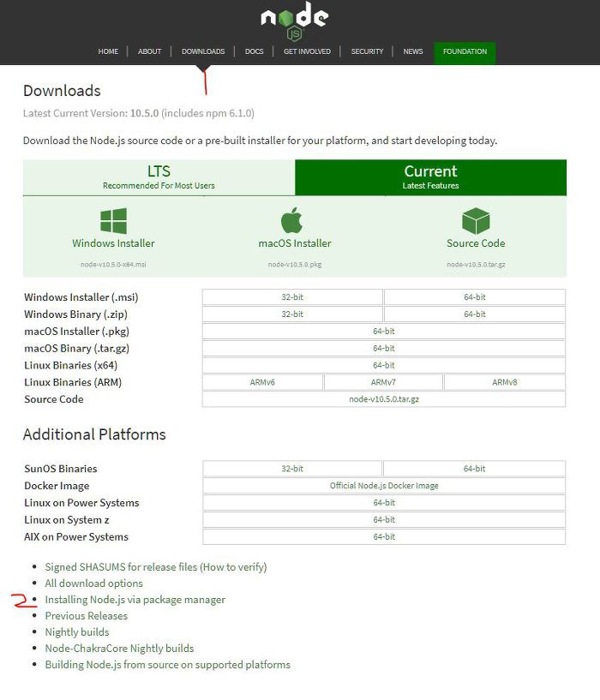Click the macOS Installer label

(295, 243)
